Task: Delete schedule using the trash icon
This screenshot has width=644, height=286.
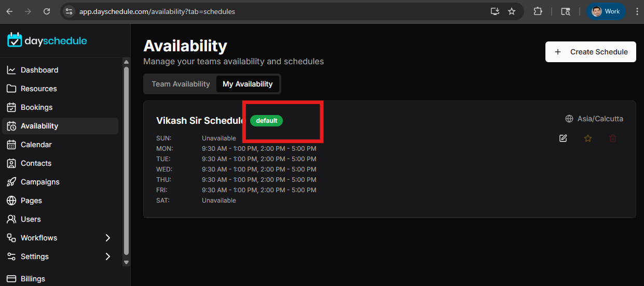Action: [613, 138]
